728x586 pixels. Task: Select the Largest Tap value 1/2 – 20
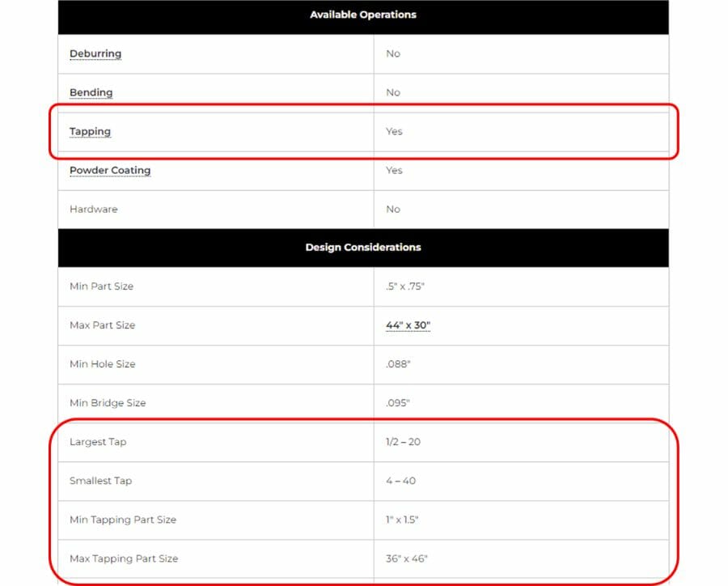(404, 442)
